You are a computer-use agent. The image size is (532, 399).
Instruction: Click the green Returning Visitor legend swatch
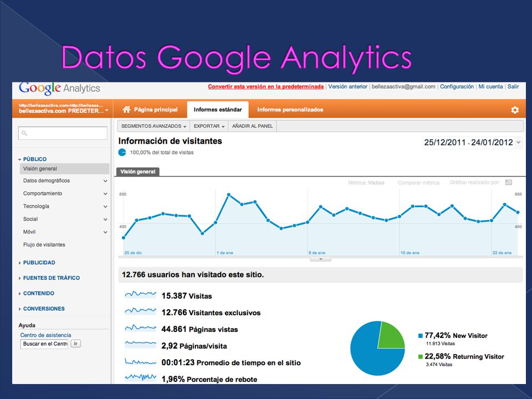click(421, 356)
